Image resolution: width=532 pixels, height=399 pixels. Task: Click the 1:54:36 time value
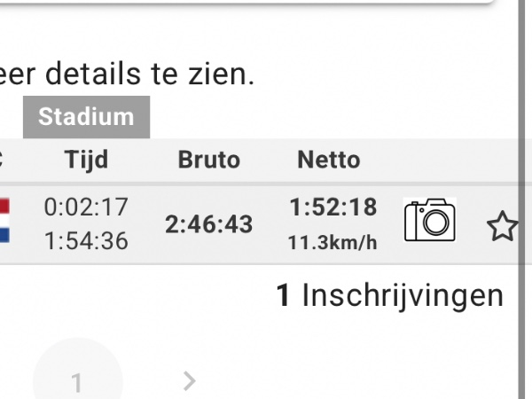pos(86,240)
